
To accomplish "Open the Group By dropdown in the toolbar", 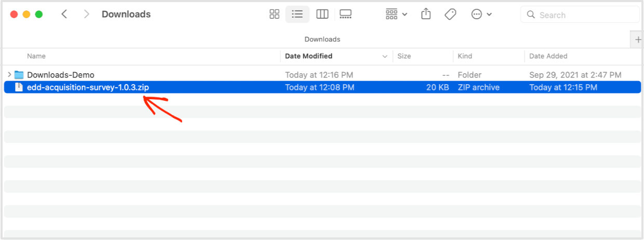I will tap(396, 15).
